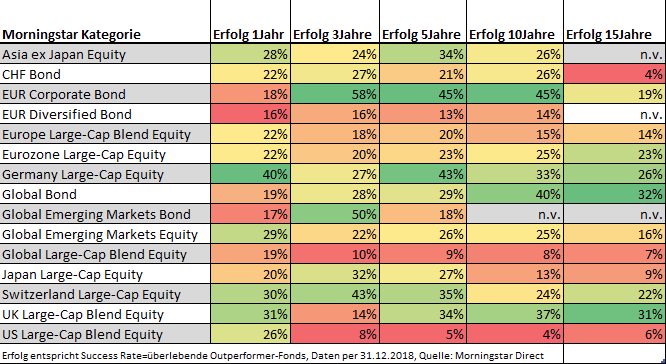666x364 pixels.
Task: Click the Eurozone Large-Cap Equity 25% cell
Action: (515, 154)
